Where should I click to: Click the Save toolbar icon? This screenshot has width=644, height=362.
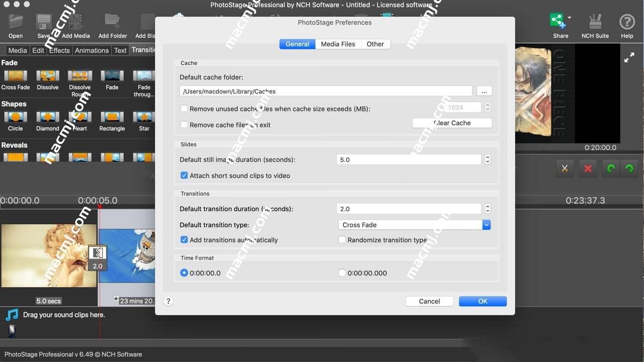[44, 22]
